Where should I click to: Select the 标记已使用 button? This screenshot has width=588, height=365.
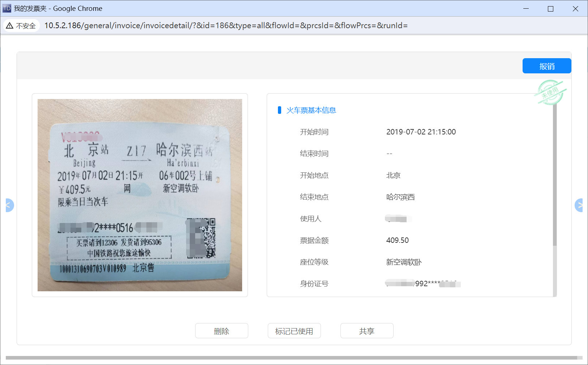point(294,331)
